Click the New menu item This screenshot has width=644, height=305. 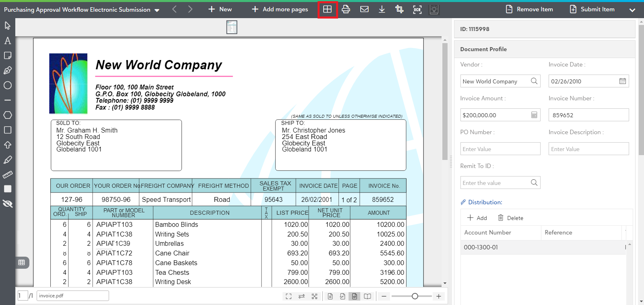[220, 9]
